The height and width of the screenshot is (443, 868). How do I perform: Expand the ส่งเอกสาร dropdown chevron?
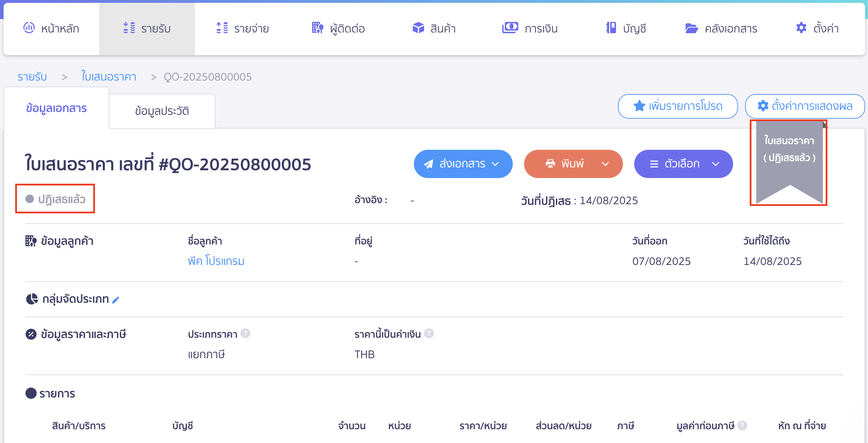(x=495, y=164)
